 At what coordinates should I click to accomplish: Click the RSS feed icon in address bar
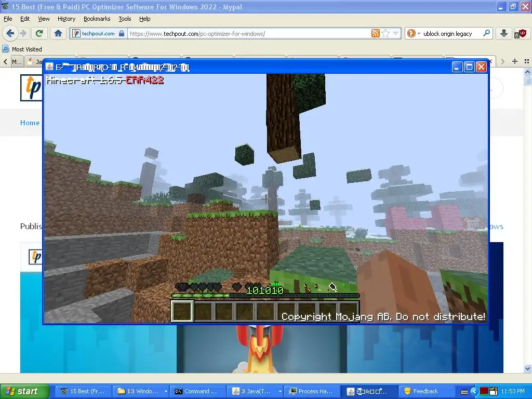[375, 33]
